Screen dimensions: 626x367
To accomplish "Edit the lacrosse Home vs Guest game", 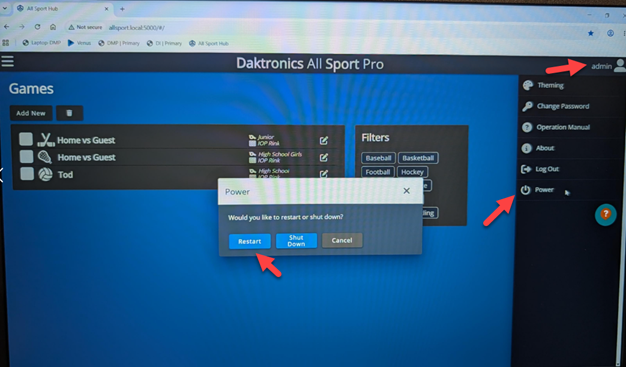I will (x=324, y=157).
